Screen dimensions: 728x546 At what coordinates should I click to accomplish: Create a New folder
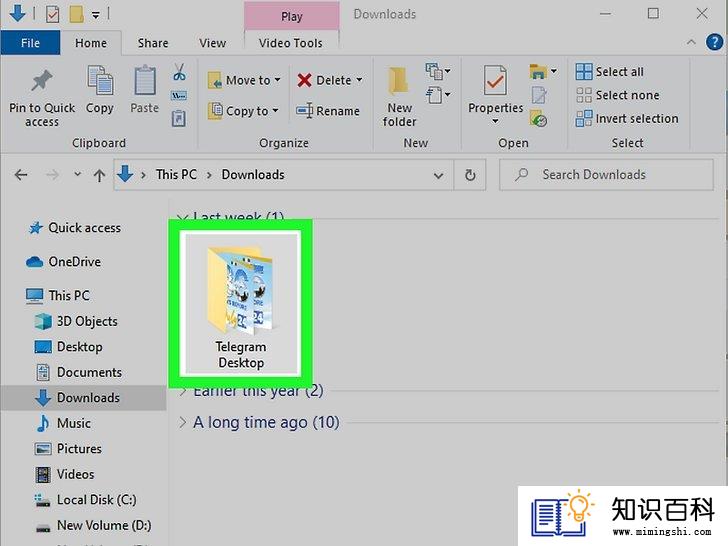click(399, 97)
